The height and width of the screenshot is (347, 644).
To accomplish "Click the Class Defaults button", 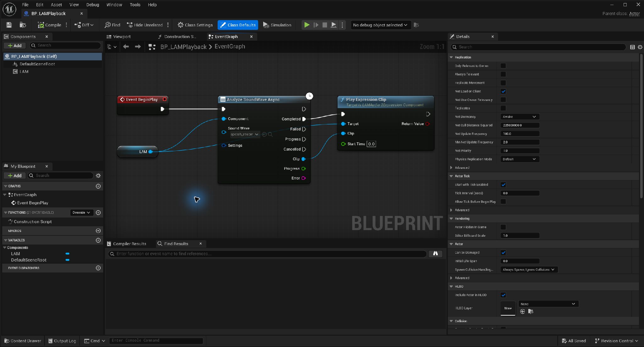I will (x=238, y=25).
